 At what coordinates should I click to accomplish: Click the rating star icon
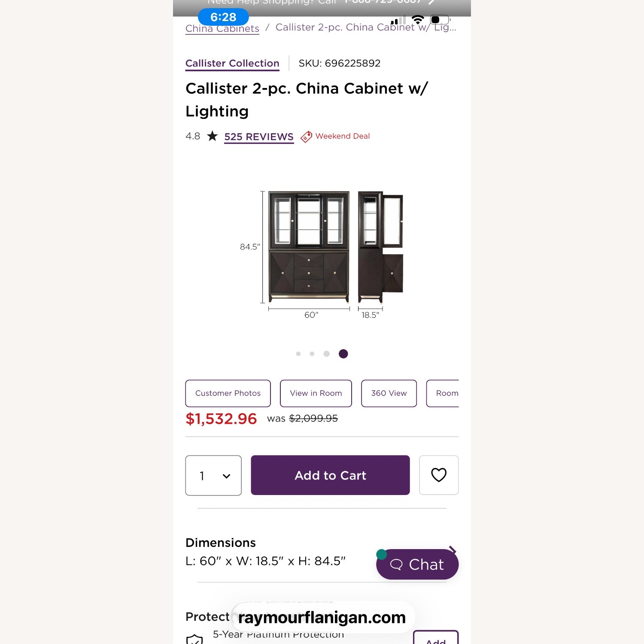(x=212, y=136)
